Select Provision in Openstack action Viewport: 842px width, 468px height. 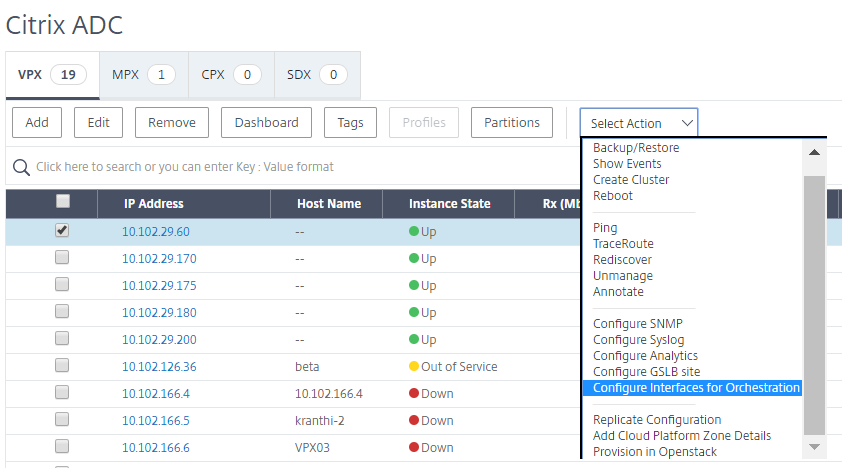655,452
